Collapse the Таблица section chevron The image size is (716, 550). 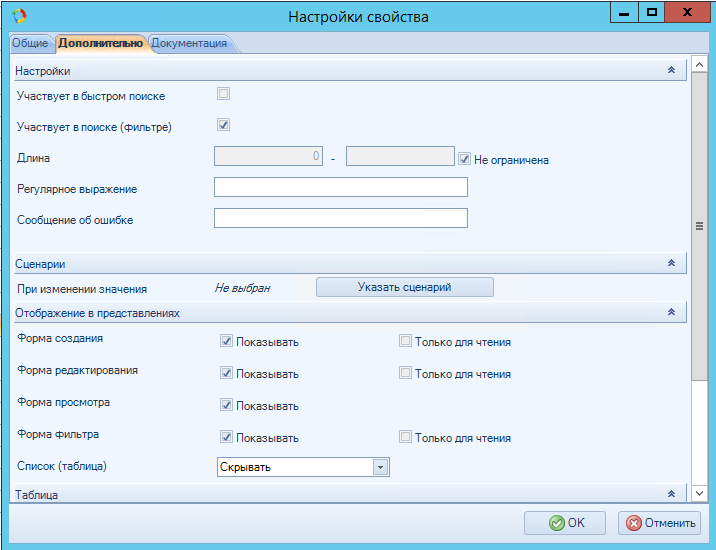671,494
